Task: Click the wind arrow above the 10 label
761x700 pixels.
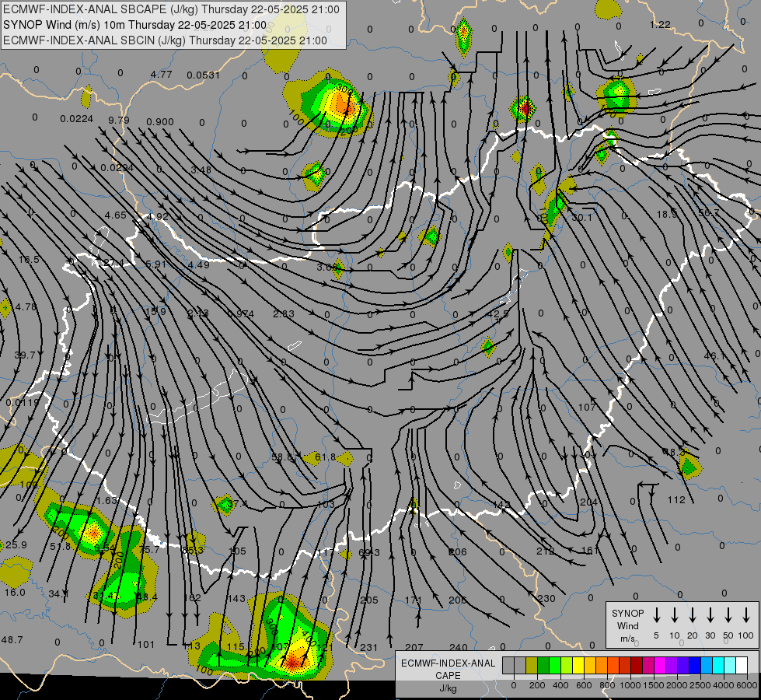Action: [675, 615]
